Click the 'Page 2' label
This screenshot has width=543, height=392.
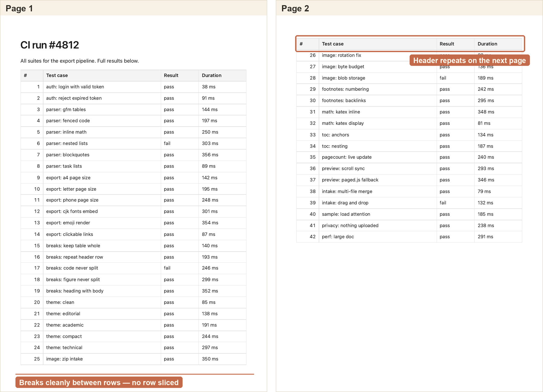pyautogui.click(x=295, y=8)
